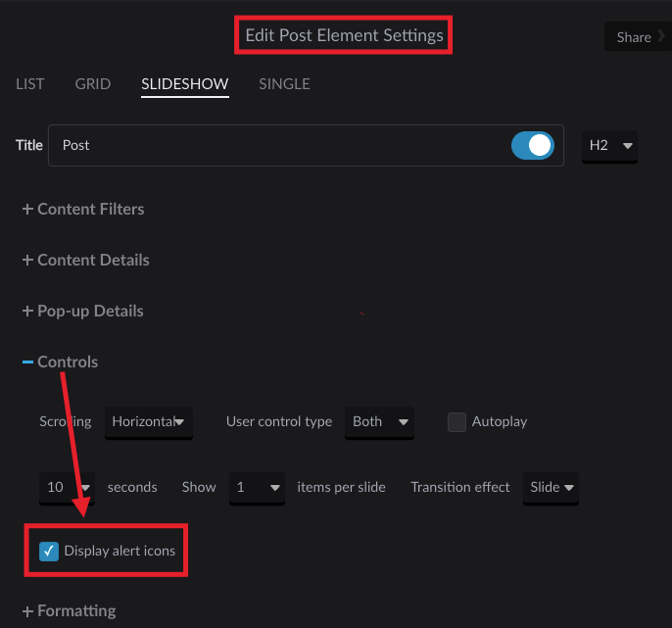Switch to the GRID tab

(x=92, y=84)
